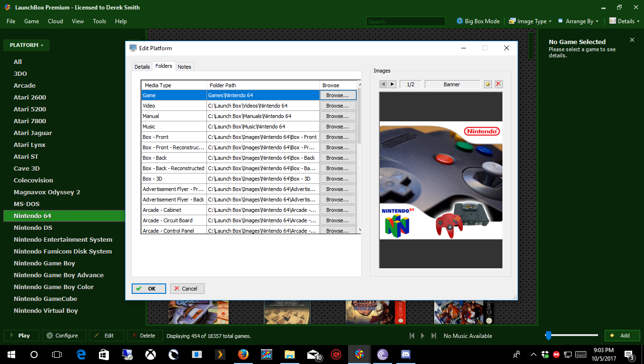Select the Nintendo GameCube platform
The width and height of the screenshot is (644, 364).
(x=45, y=299)
